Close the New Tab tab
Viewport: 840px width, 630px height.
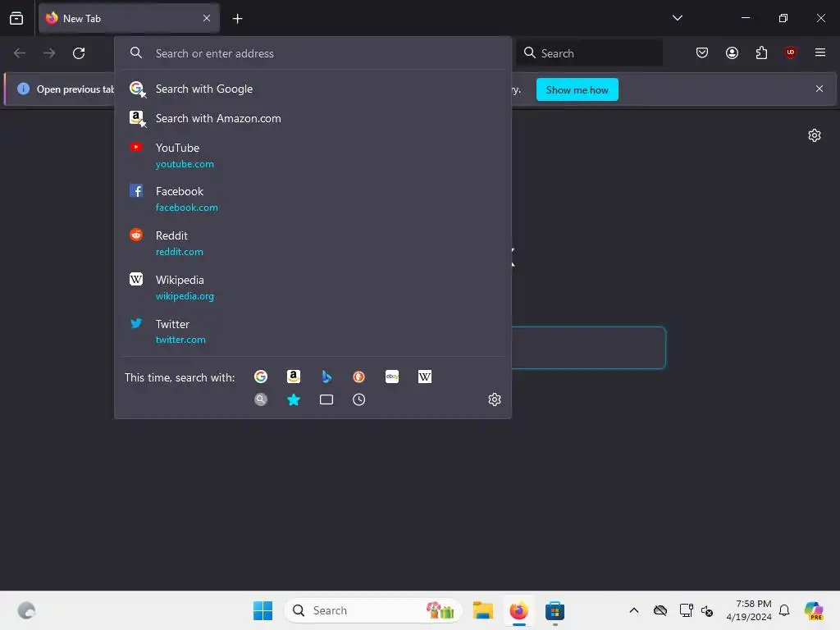(x=207, y=18)
